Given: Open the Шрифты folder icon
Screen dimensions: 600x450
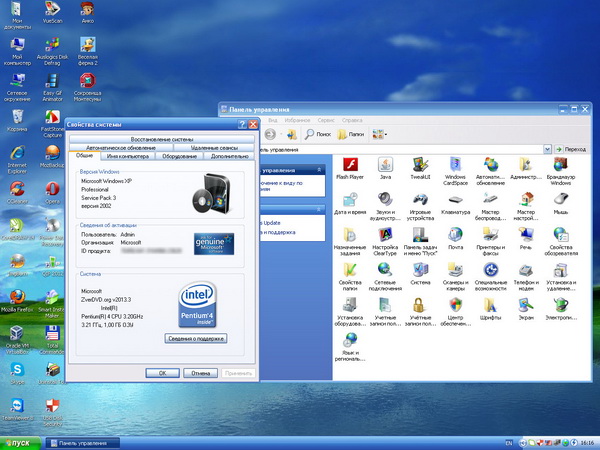Looking at the screenshot, I should coord(490,305).
